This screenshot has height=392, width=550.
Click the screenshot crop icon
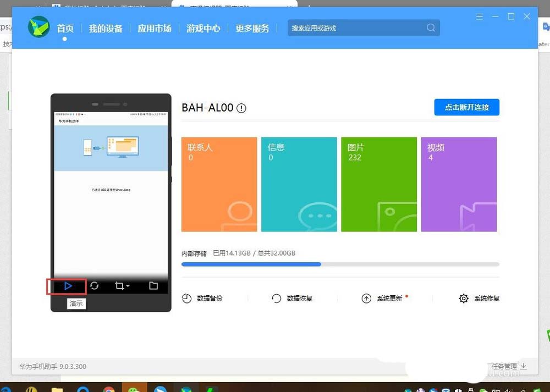coord(119,286)
